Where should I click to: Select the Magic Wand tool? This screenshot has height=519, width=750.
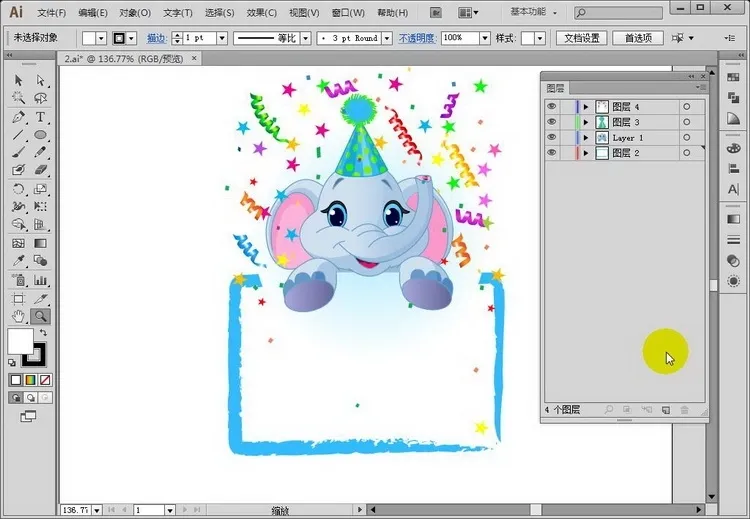pos(18,98)
